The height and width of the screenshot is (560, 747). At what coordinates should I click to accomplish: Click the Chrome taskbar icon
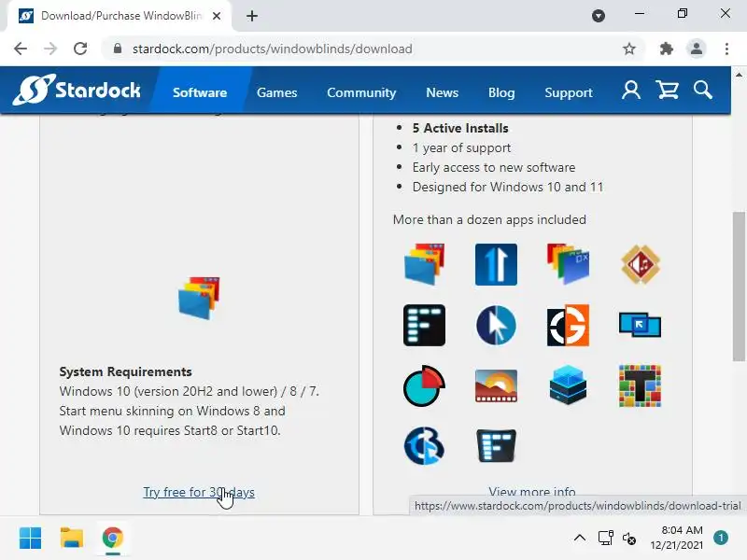point(112,539)
